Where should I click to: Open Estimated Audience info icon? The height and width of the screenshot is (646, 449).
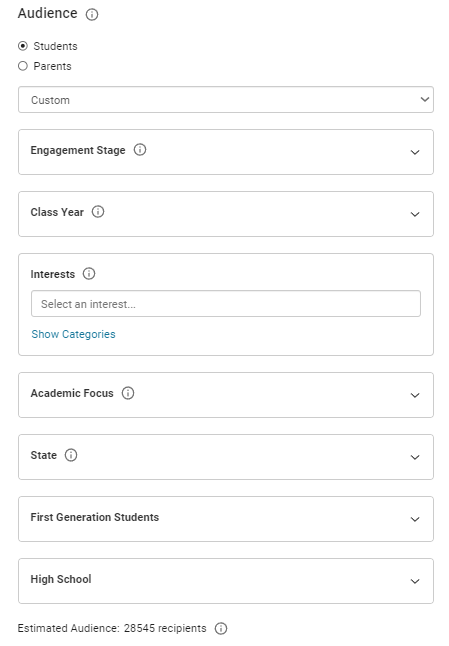click(x=221, y=628)
